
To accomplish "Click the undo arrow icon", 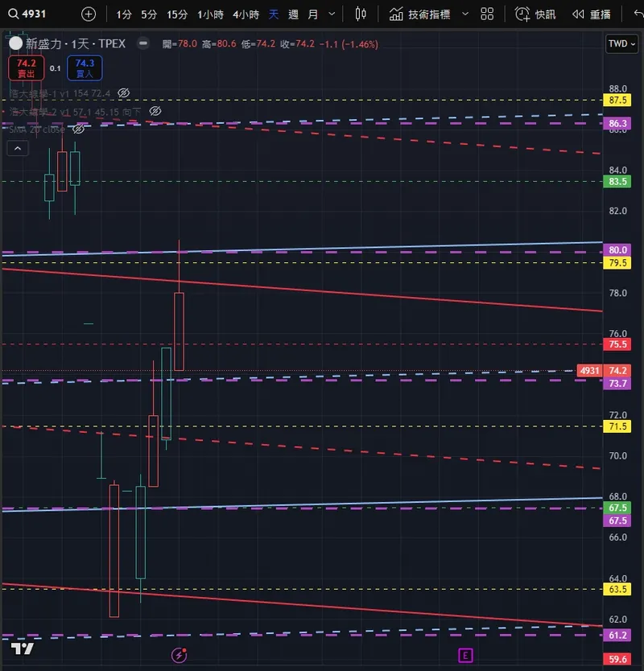I will tap(638, 14).
